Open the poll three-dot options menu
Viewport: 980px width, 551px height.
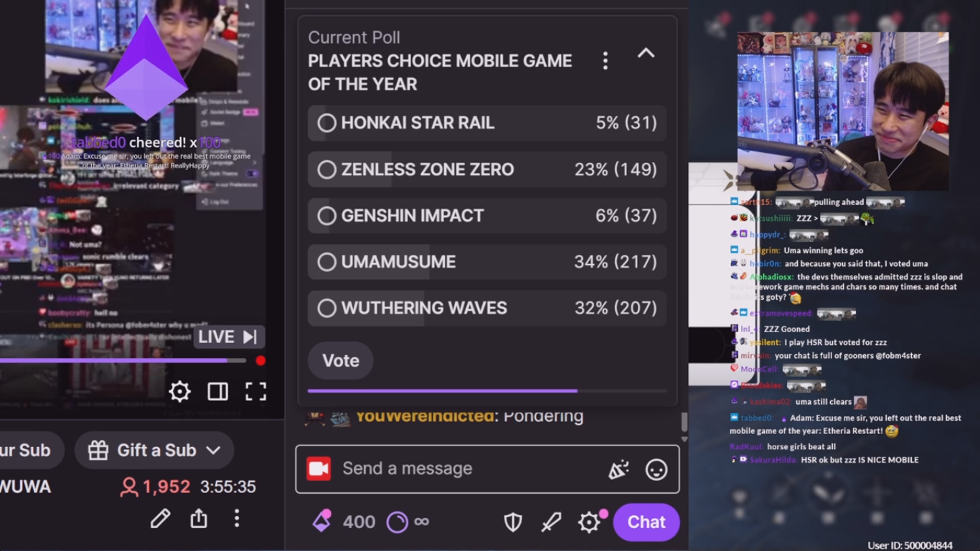[x=606, y=61]
